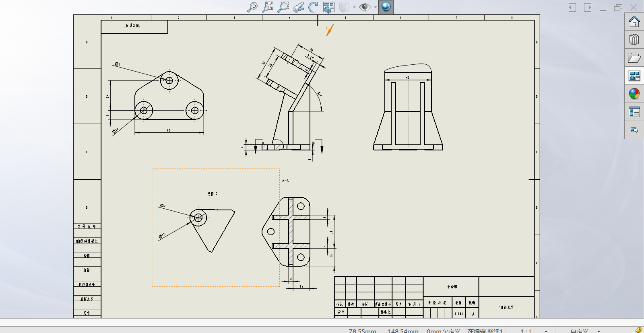Click the 148.54mm coordinate in the status bar
This screenshot has width=644, height=333.
pos(403,331)
